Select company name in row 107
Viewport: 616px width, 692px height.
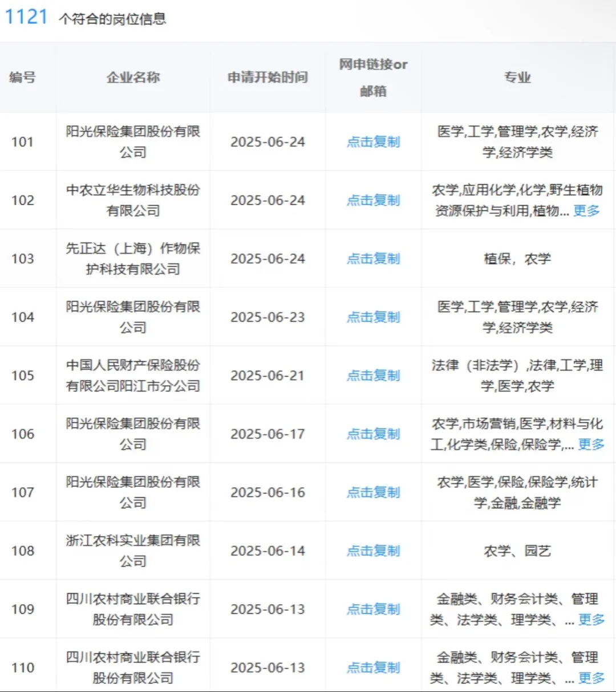(x=133, y=492)
